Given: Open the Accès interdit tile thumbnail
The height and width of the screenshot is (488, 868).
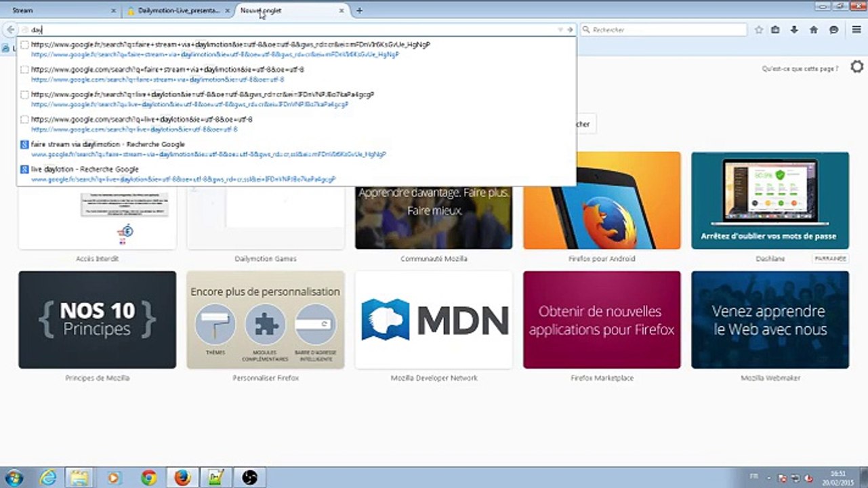Looking at the screenshot, I should click(97, 218).
